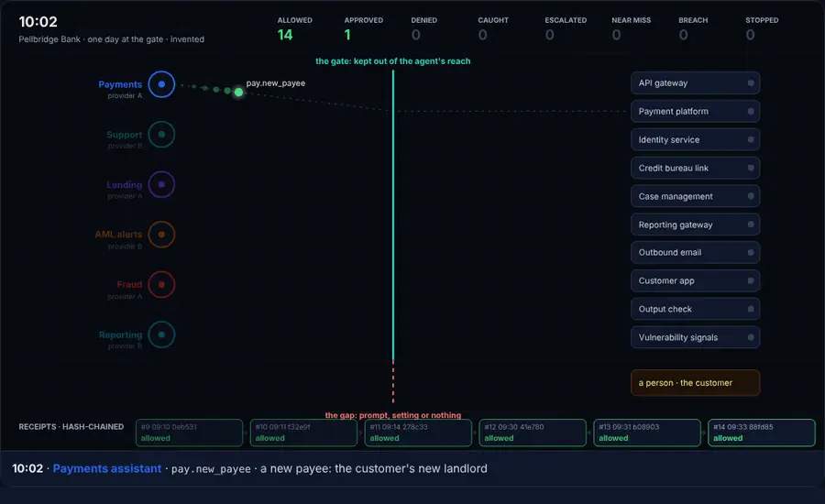Click the Payments agent circle icon

coord(161,84)
